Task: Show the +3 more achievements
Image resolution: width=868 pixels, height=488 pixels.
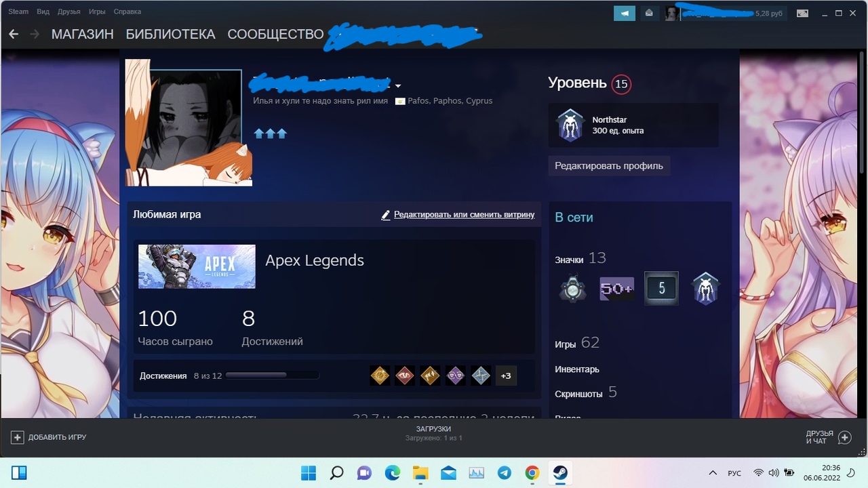Action: (x=506, y=375)
